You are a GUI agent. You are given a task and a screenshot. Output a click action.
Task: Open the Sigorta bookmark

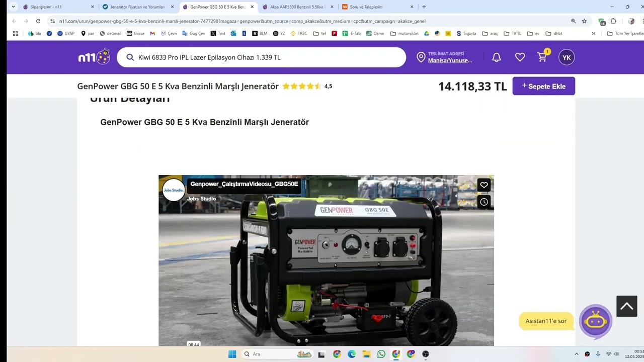[466, 34]
